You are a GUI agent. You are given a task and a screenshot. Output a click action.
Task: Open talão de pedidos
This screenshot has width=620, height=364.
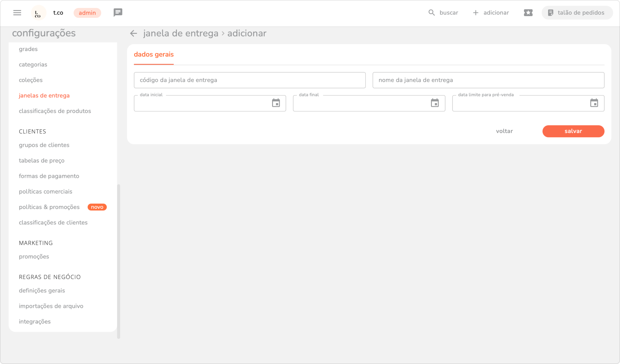[577, 13]
